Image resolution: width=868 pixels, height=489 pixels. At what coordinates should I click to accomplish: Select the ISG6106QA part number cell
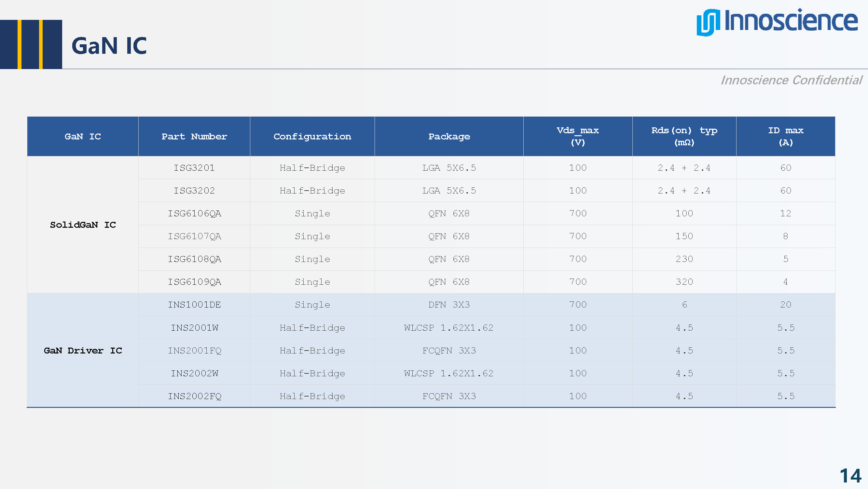point(194,213)
